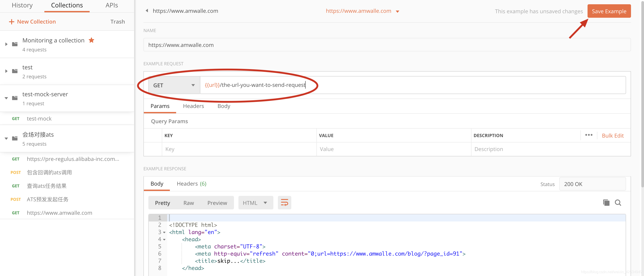Open the 查询ats任务结果 GET request

67,186
